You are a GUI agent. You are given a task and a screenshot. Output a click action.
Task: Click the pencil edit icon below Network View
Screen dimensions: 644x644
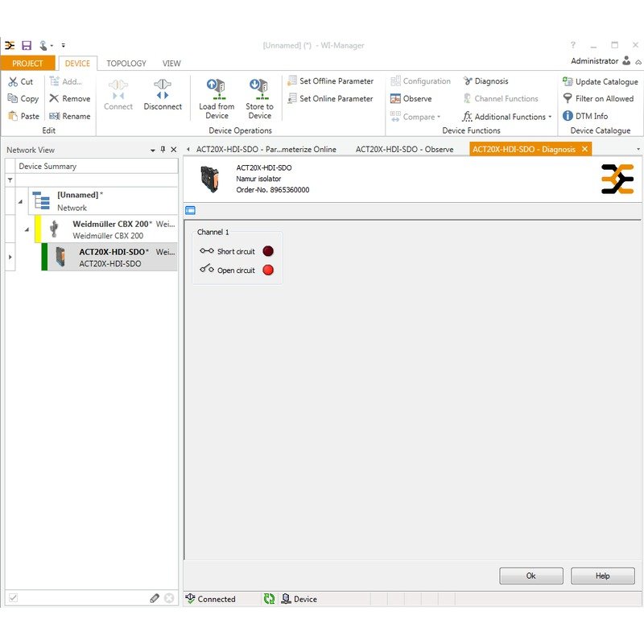tap(155, 598)
